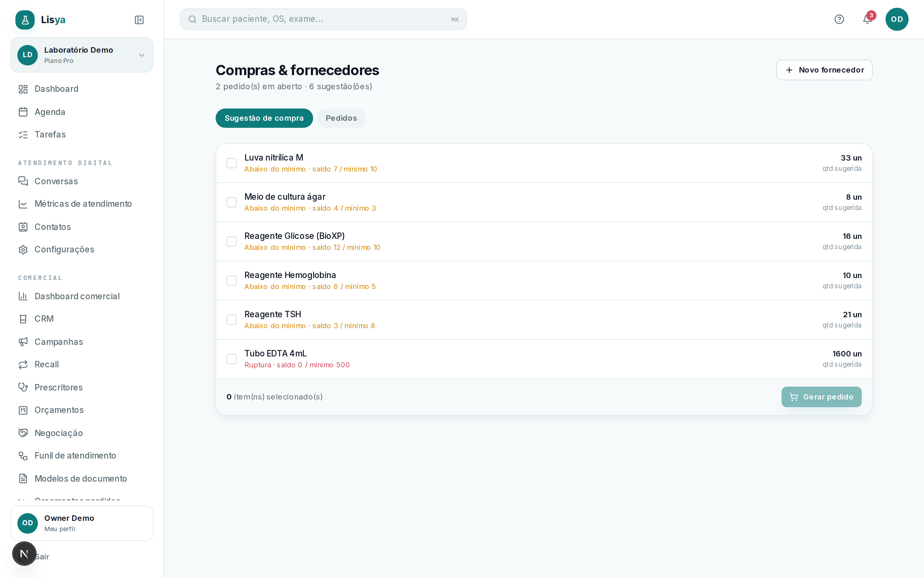
Task: Open Agenda from the sidebar
Action: coord(81,112)
